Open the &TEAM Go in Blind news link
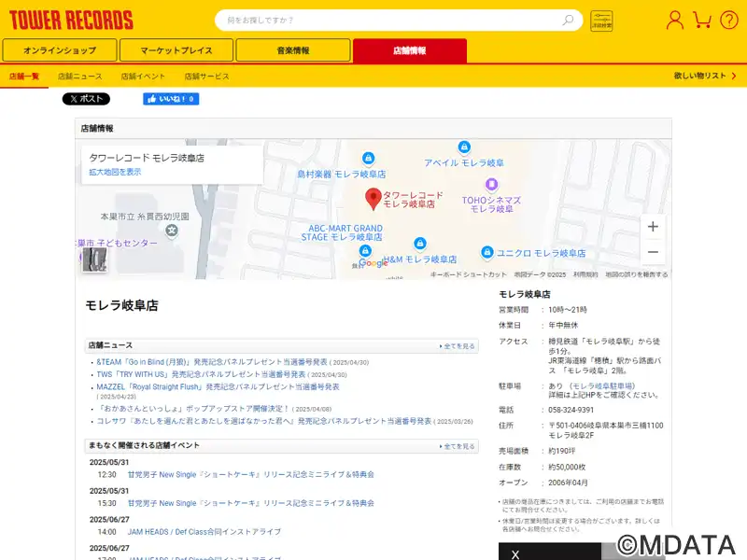The width and height of the screenshot is (747, 560). tap(212, 362)
